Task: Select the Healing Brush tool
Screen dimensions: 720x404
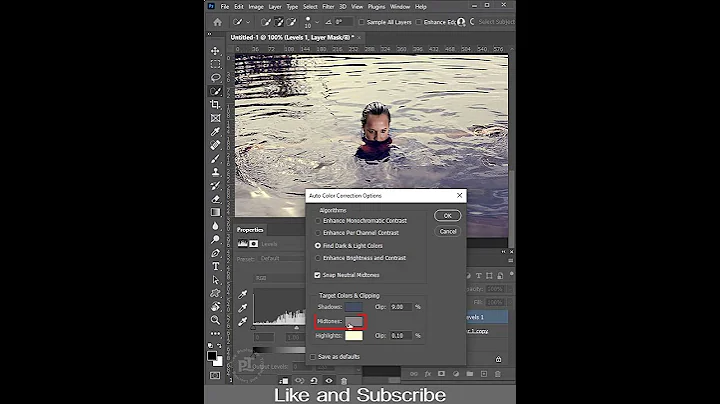Action: [x=215, y=145]
